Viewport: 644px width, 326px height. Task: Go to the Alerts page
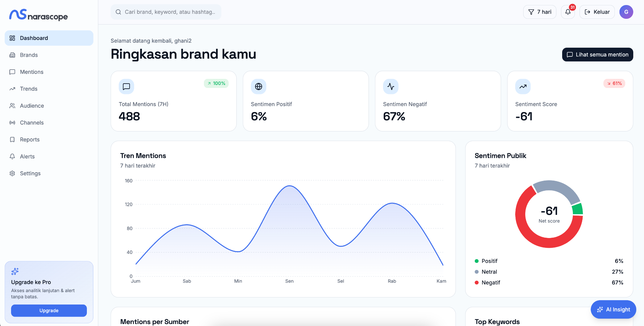pos(49,156)
